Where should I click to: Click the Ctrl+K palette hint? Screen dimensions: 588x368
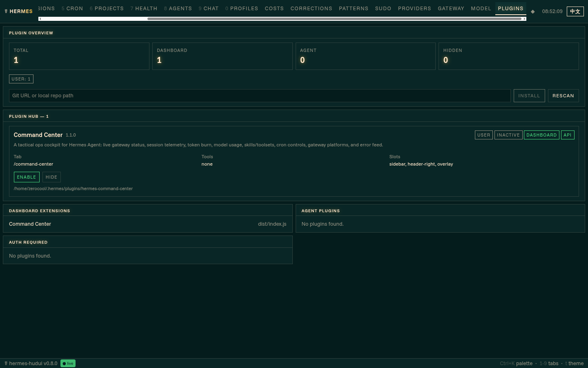point(516,364)
